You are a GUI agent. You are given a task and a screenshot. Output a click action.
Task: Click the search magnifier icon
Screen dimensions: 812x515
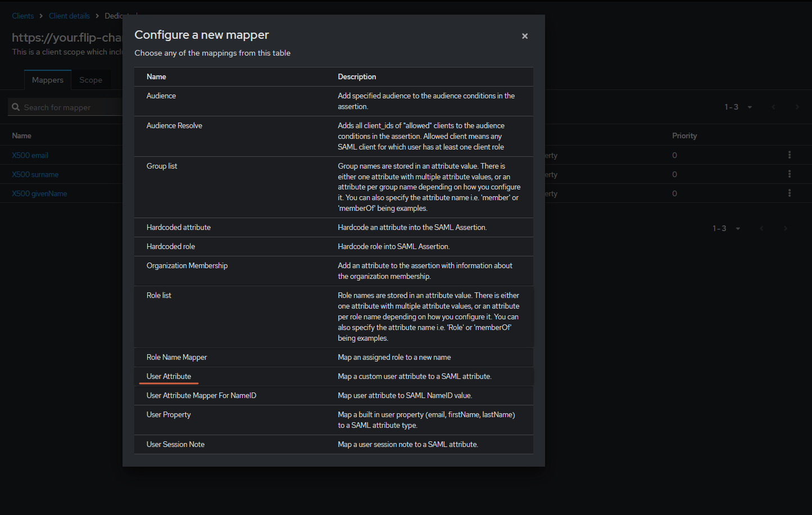tap(16, 107)
